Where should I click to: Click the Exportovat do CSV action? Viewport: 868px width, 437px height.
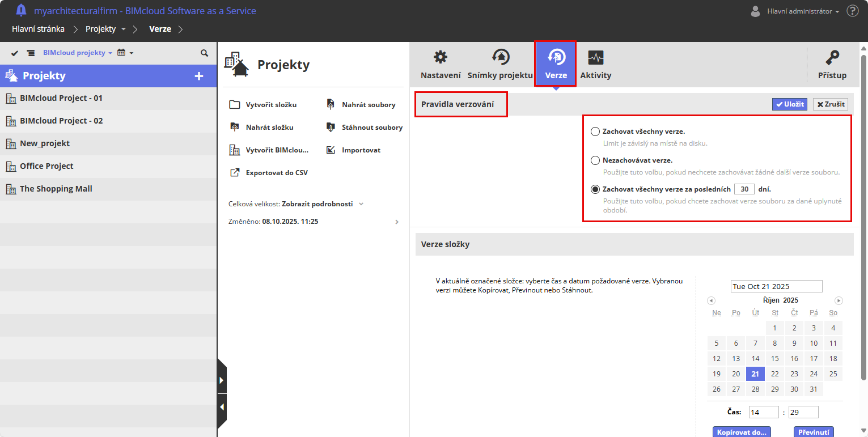(277, 173)
